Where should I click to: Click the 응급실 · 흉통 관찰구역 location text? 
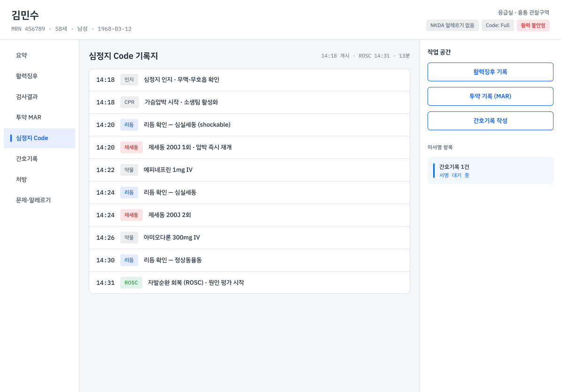pyautogui.click(x=523, y=13)
